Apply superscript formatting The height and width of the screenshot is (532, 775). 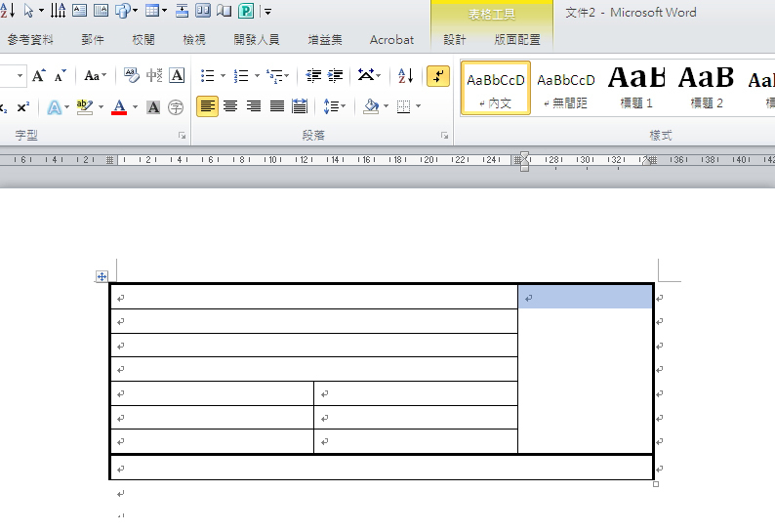click(23, 106)
